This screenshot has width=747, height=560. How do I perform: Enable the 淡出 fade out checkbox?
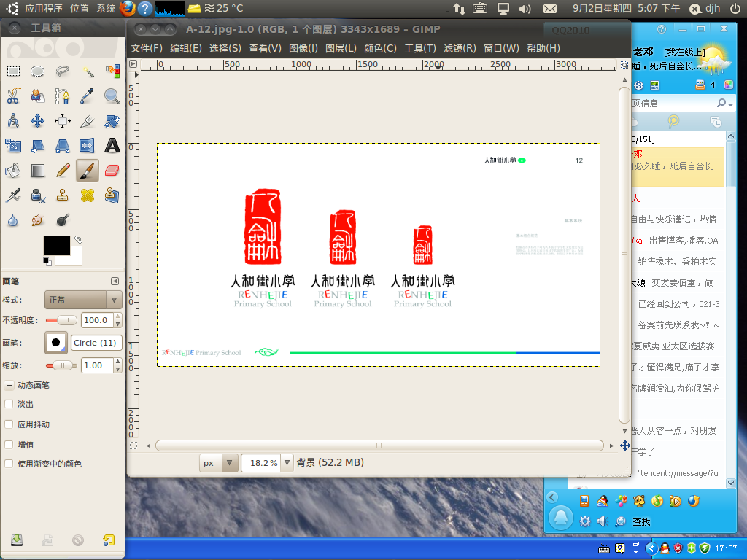[x=9, y=404]
